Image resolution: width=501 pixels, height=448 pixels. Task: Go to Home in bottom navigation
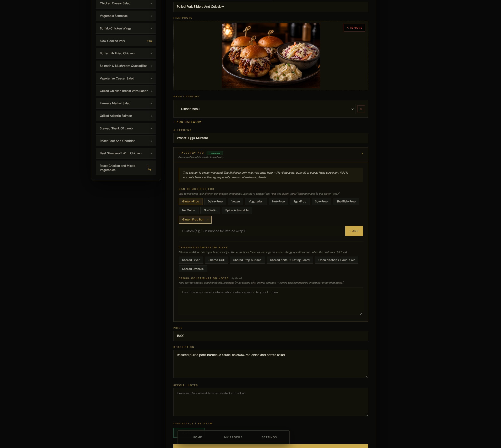pyautogui.click(x=197, y=437)
